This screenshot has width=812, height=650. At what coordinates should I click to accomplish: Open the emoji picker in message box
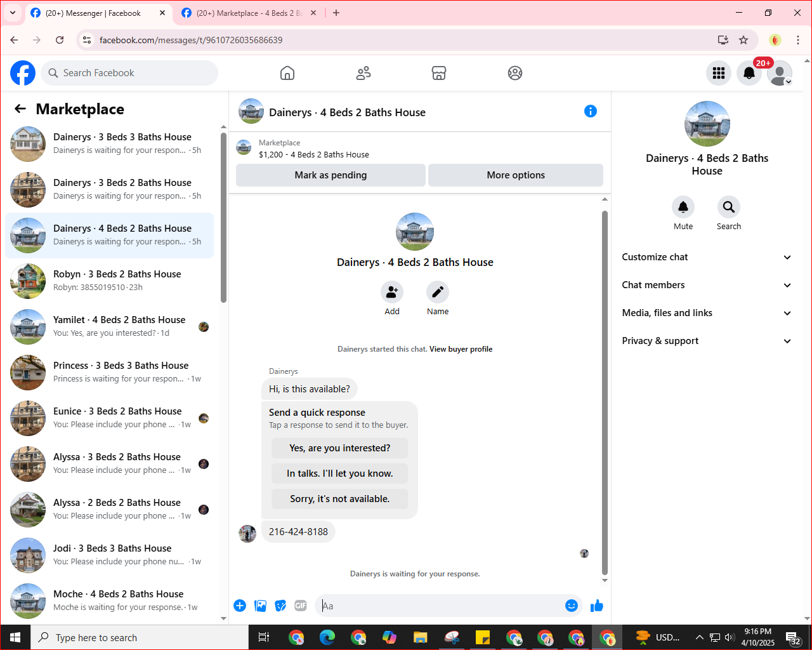(572, 606)
